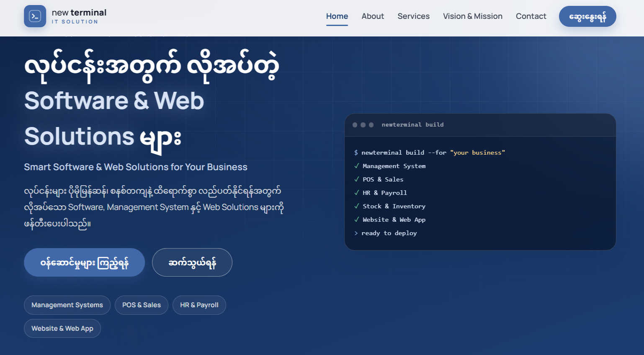Click the outlined secondary hero button
The width and height of the screenshot is (644, 355).
click(x=192, y=262)
